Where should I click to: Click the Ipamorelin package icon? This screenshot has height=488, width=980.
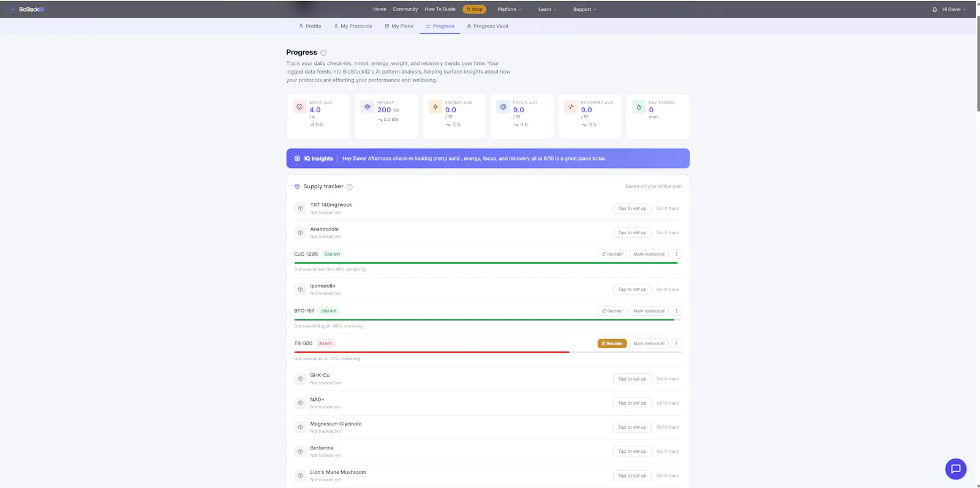[x=300, y=289]
